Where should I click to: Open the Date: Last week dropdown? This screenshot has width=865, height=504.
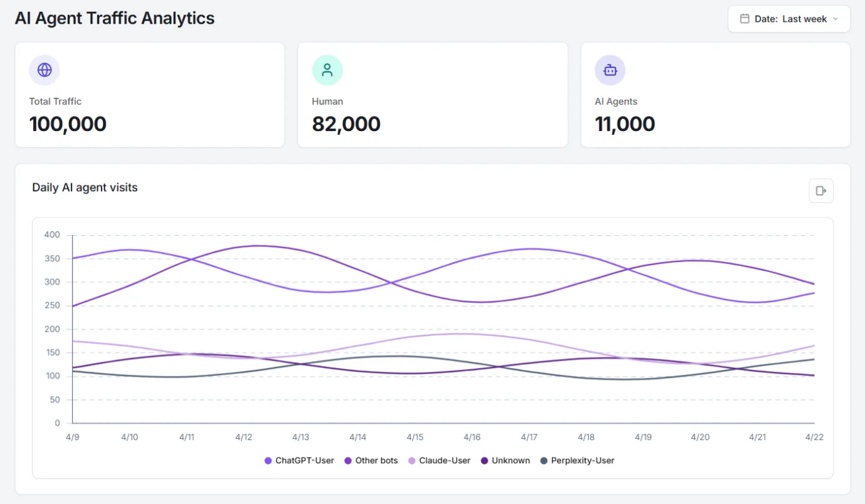tap(789, 19)
